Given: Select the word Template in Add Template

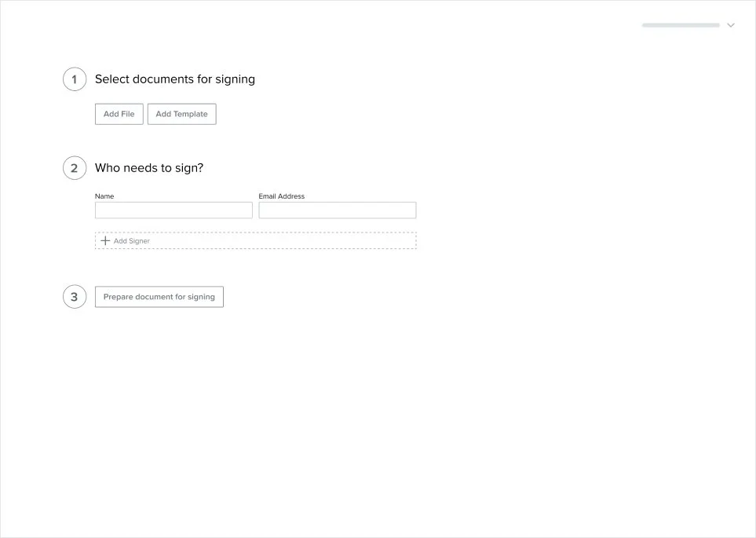Looking at the screenshot, I should [x=191, y=114].
